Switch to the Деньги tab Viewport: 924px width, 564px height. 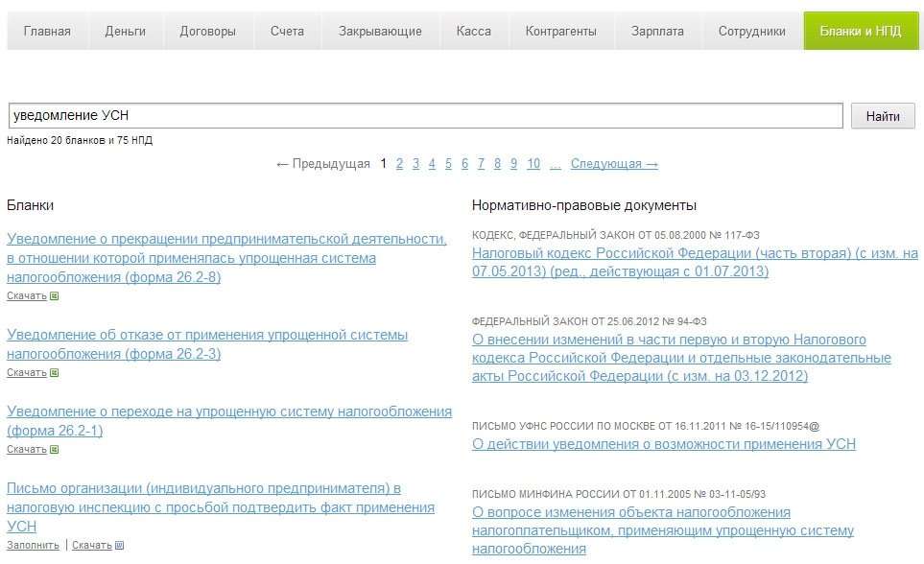coord(125,32)
